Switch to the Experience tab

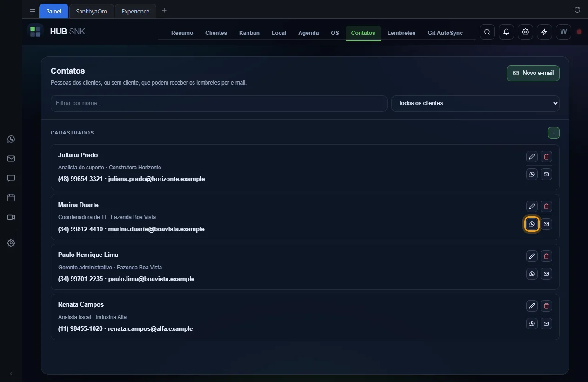click(x=135, y=11)
